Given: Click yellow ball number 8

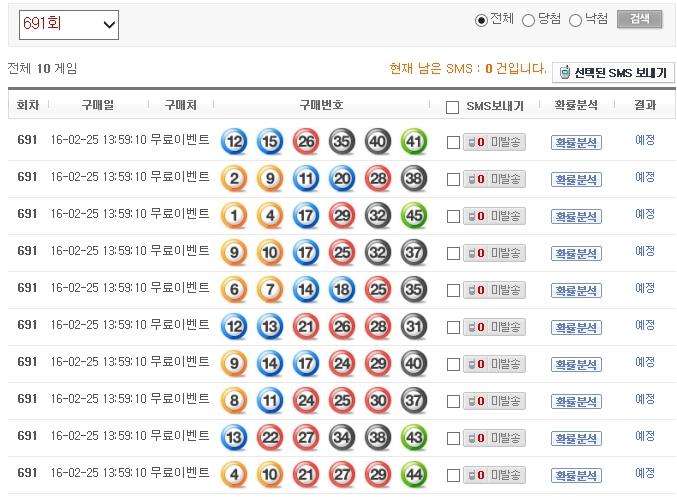Looking at the screenshot, I should pyautogui.click(x=234, y=401).
